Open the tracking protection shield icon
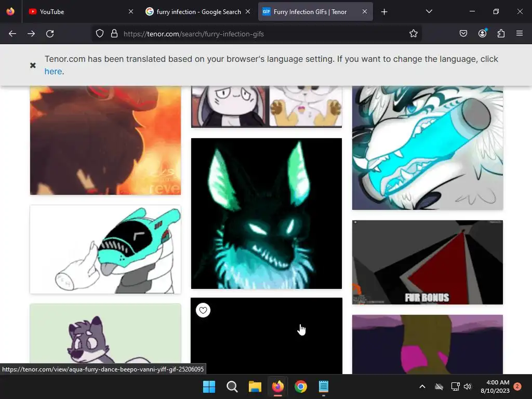 [x=99, y=34]
